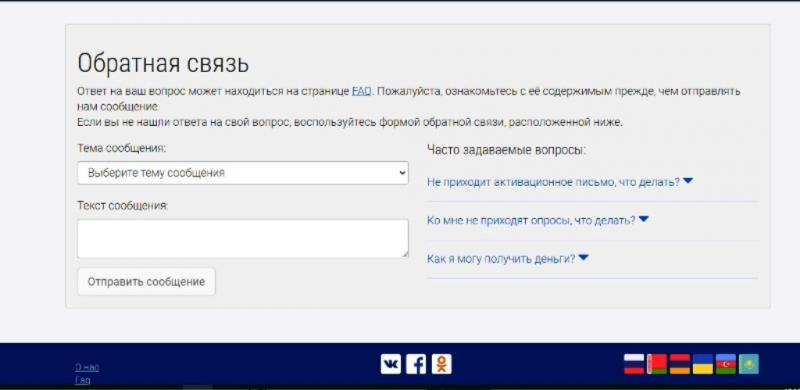Click the 'Отправить сообщение' button
This screenshot has width=800, height=390.
[x=146, y=282]
